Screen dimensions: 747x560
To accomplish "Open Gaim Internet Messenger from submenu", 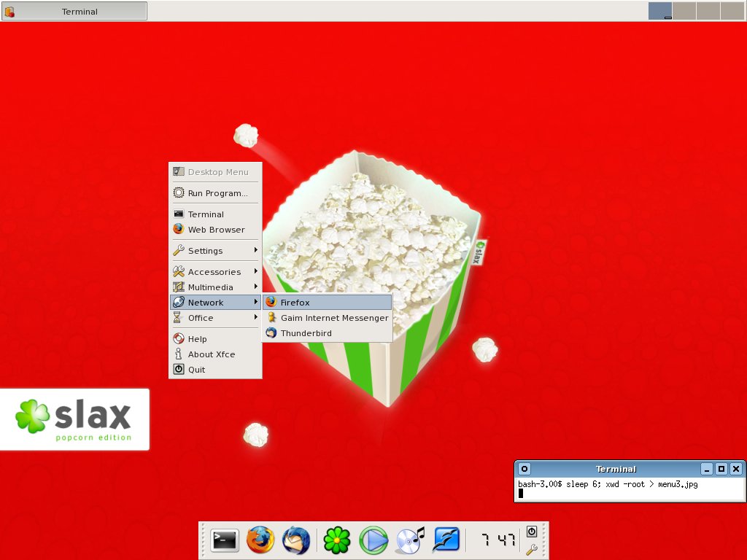I will point(328,318).
